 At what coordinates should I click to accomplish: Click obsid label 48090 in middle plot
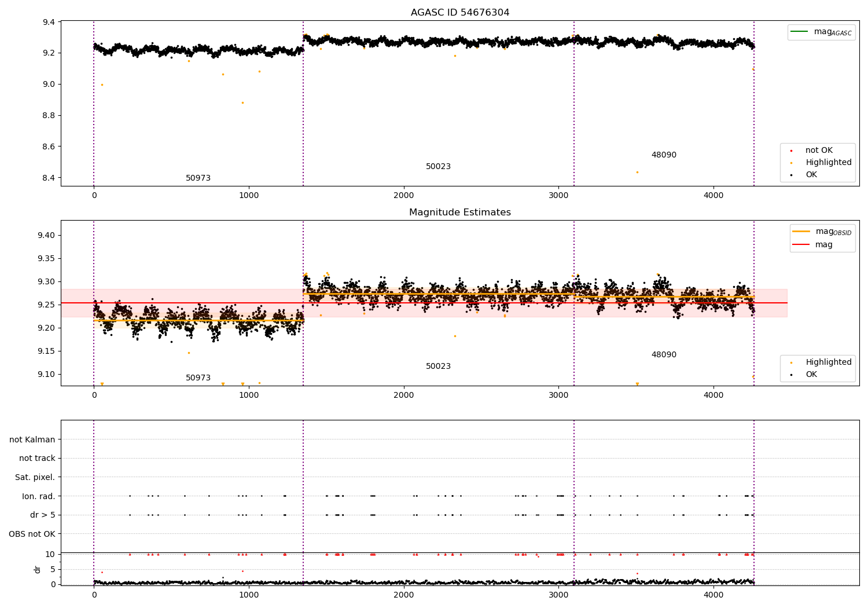(x=664, y=355)
